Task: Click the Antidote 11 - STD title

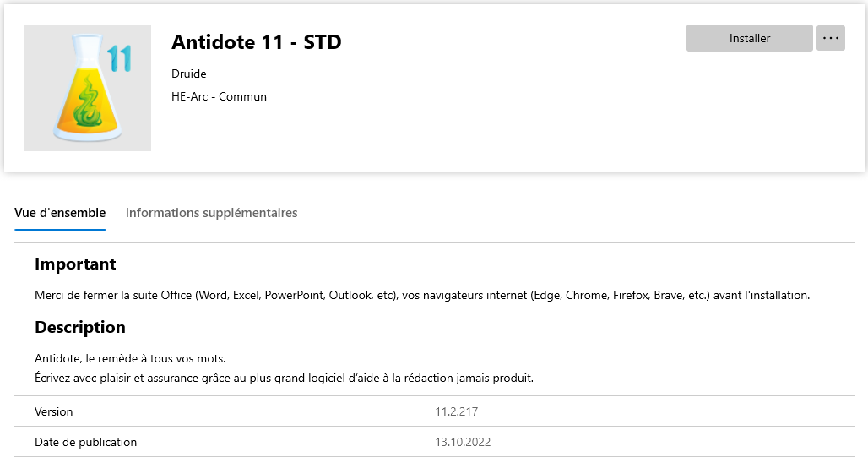Action: pos(257,42)
